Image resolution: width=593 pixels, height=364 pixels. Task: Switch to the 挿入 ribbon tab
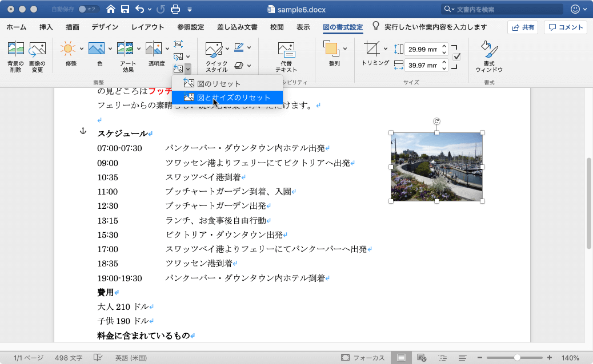click(x=46, y=27)
